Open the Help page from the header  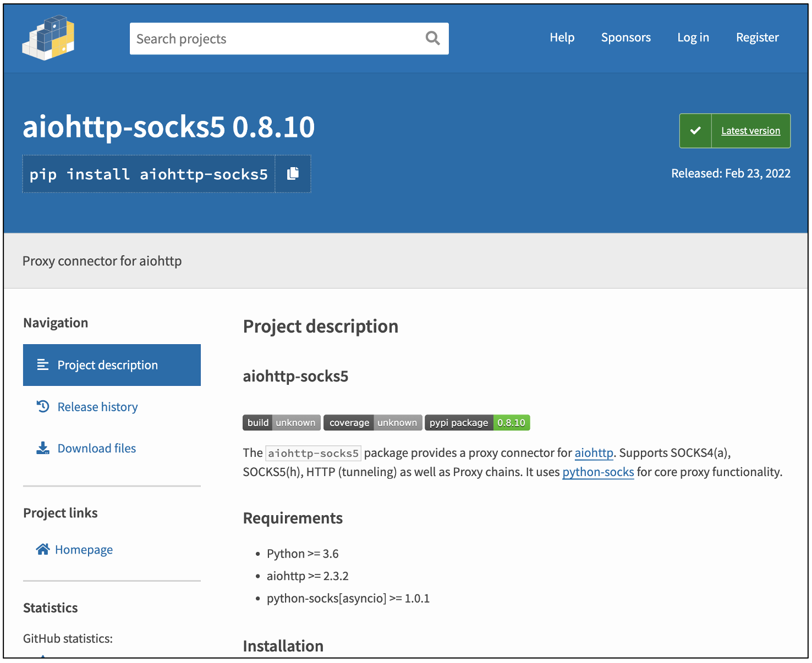pos(562,37)
